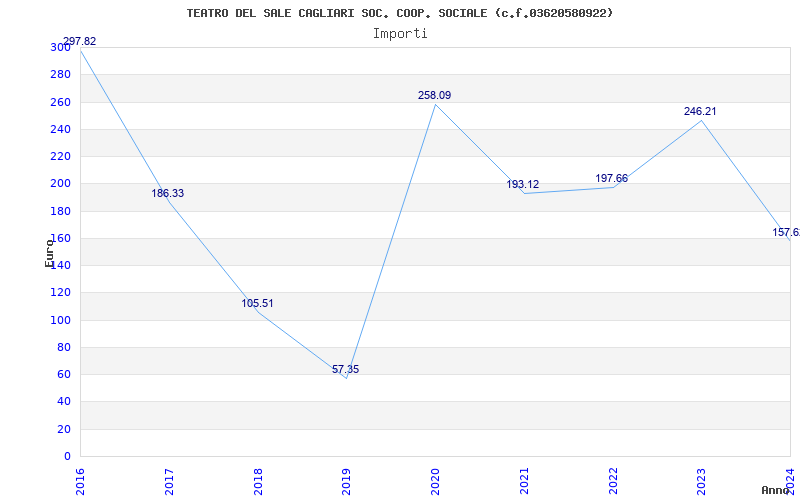800x500 pixels.
Task: Click the 180 y-axis value
Action: click(x=60, y=211)
